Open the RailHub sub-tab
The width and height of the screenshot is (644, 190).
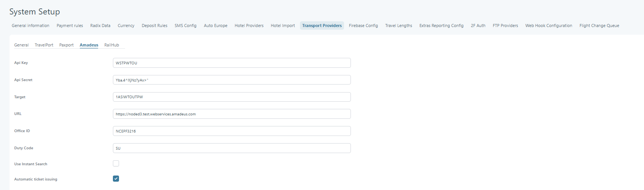coord(112,45)
